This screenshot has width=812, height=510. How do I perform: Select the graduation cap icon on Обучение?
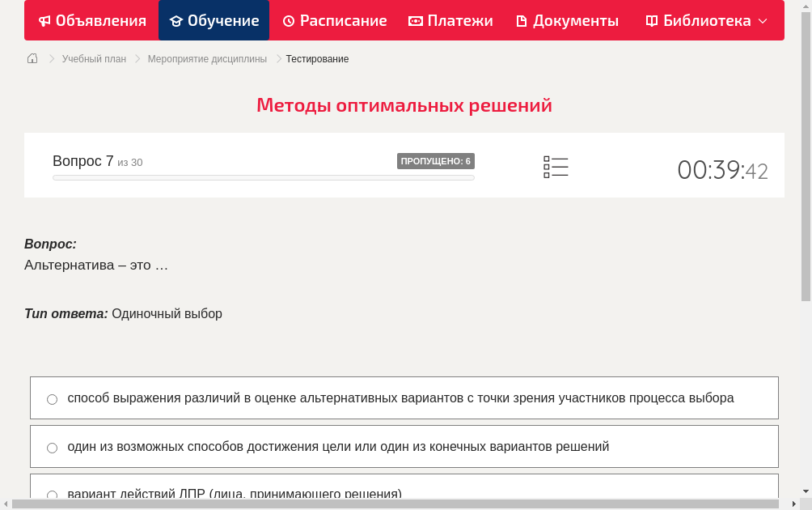point(176,20)
